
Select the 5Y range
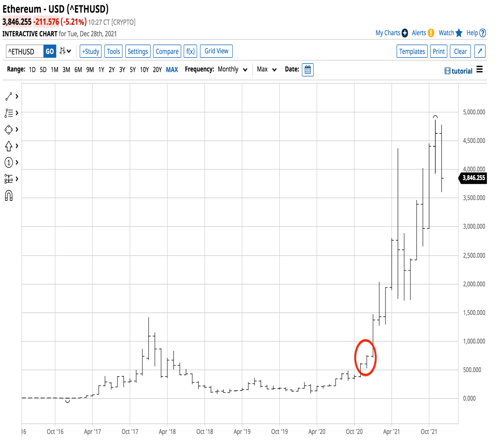click(x=133, y=70)
